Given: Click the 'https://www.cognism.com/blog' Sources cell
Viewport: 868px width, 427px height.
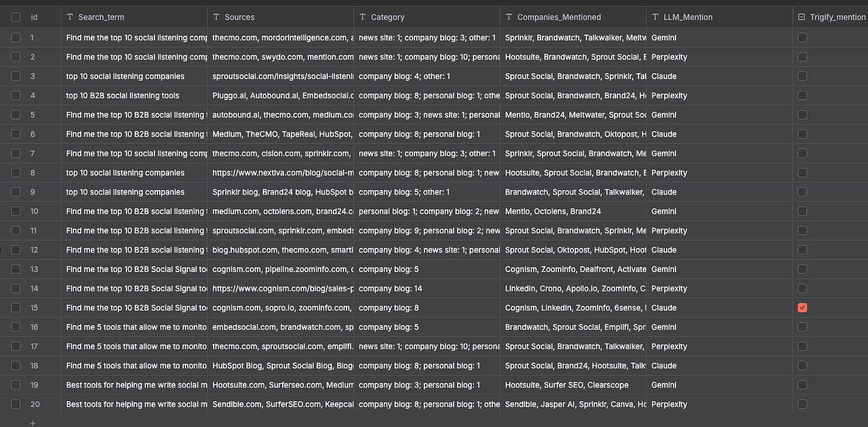Looking at the screenshot, I should (281, 288).
